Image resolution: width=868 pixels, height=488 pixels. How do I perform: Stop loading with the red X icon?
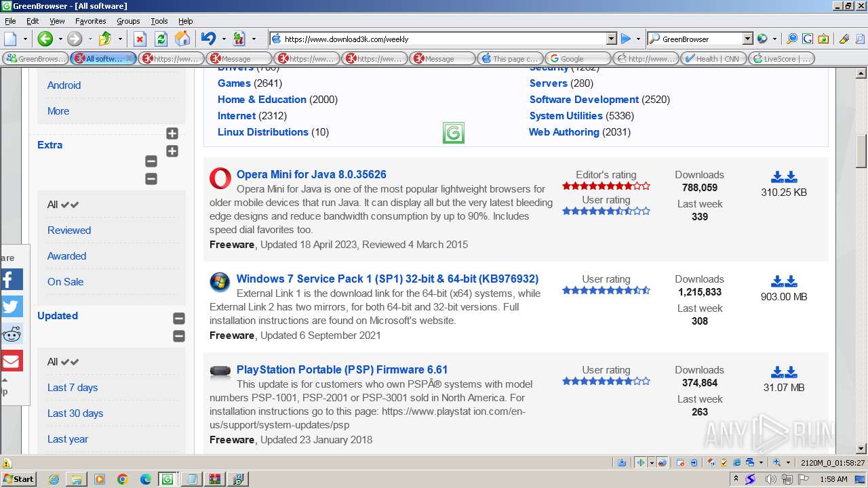point(140,39)
